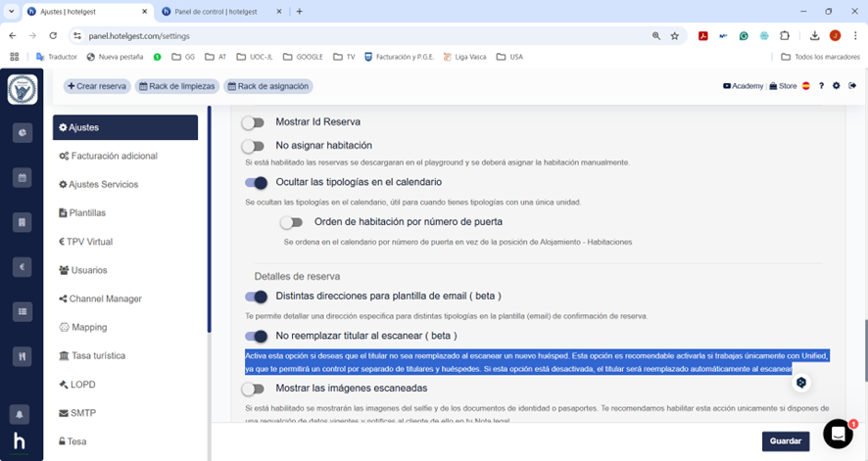This screenshot has width=868, height=461.
Task: Open the settings gear icon in header
Action: coord(836,86)
